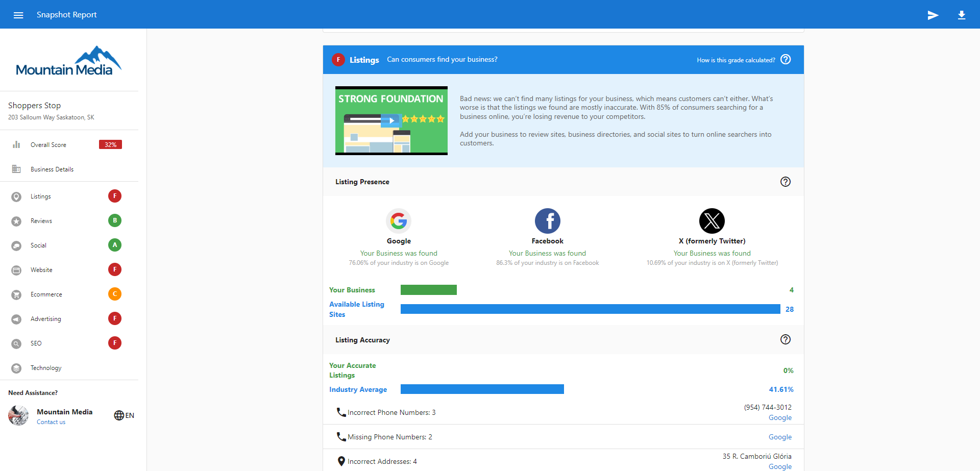The height and width of the screenshot is (471, 980).
Task: Click the Facebook logo icon
Action: click(548, 221)
